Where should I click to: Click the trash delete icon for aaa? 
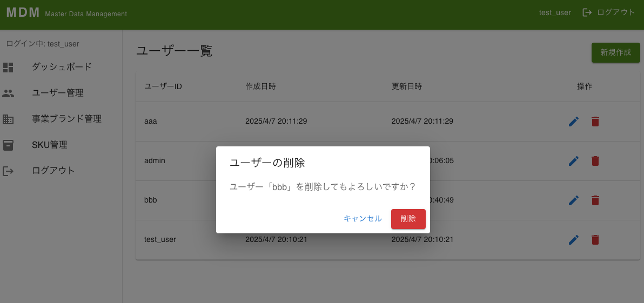595,122
